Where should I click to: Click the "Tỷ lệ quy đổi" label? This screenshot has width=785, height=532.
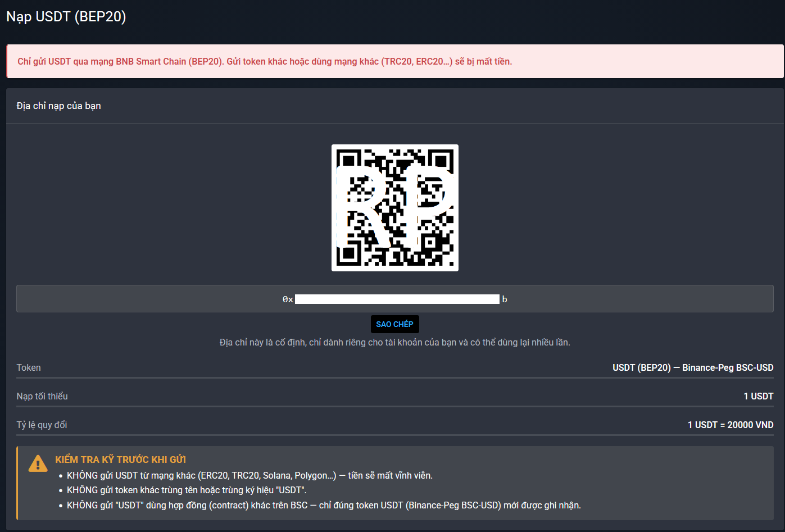point(42,425)
